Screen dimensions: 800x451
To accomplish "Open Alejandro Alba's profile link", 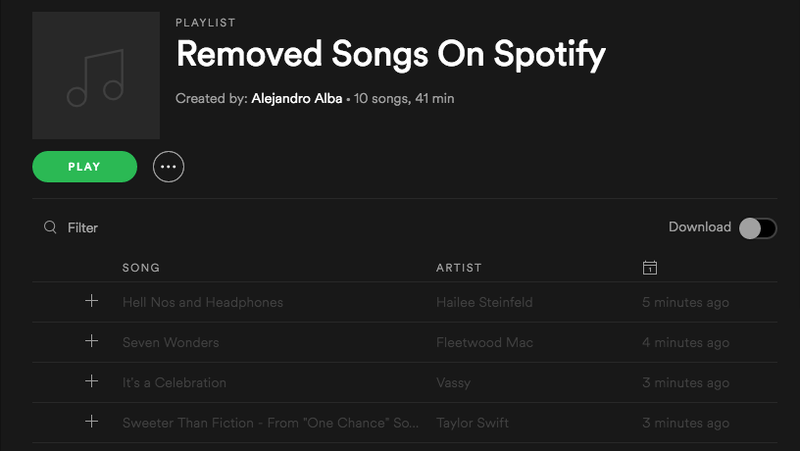I will coord(296,98).
